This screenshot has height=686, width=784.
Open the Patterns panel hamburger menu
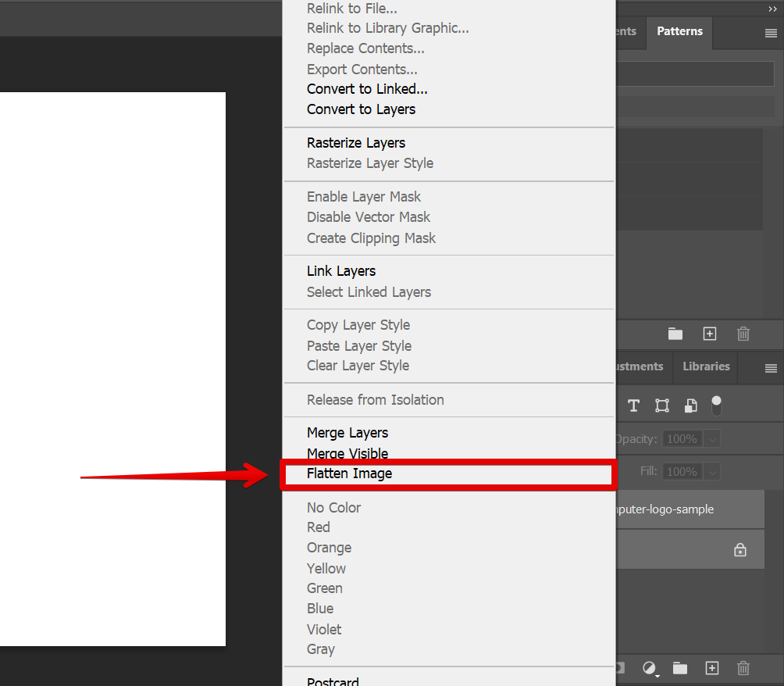tap(771, 34)
